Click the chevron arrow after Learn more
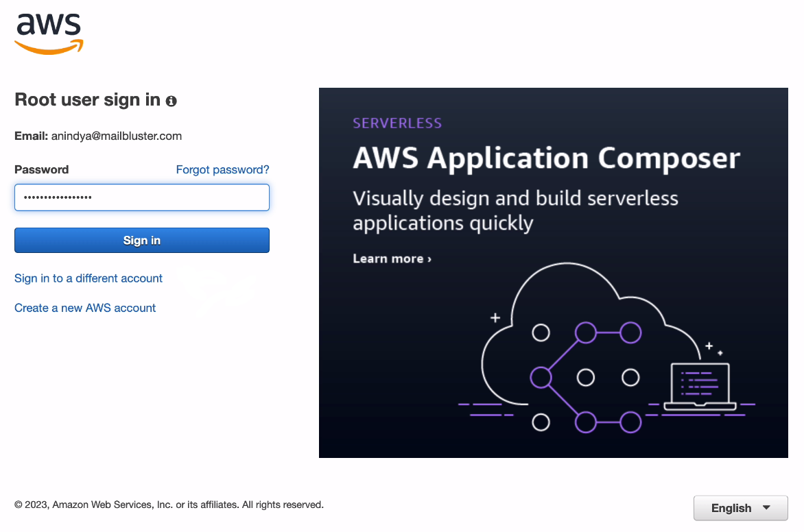 [x=429, y=259]
